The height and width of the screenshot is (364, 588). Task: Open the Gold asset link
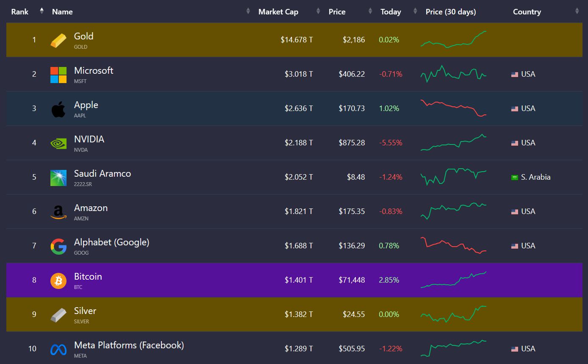pyautogui.click(x=83, y=36)
